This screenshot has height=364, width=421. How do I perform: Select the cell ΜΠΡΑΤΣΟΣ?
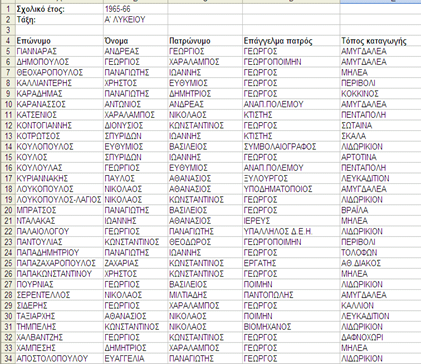click(59, 210)
